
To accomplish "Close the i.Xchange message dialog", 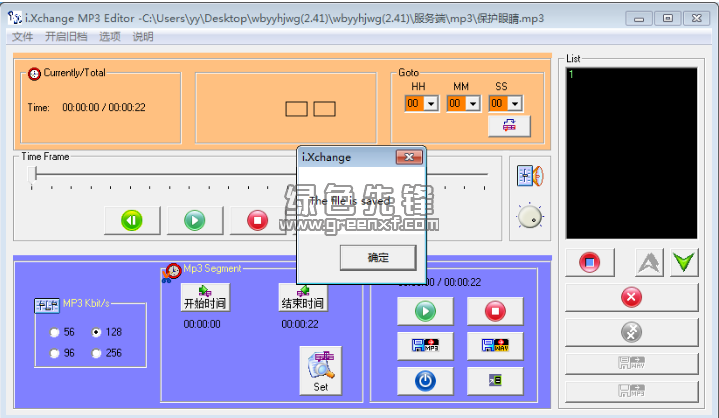I will tap(409, 157).
